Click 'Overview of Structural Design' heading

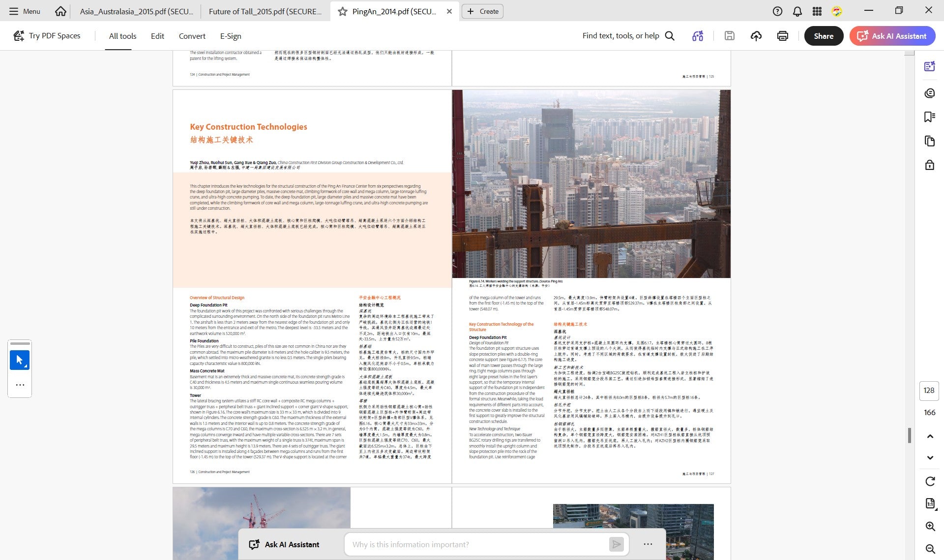point(217,298)
